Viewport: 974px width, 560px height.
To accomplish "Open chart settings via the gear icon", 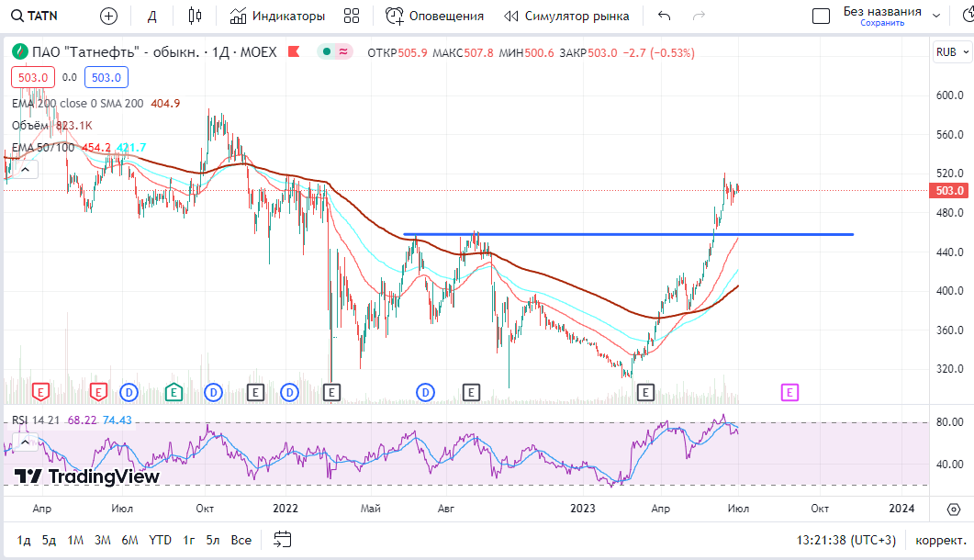I will 952,508.
